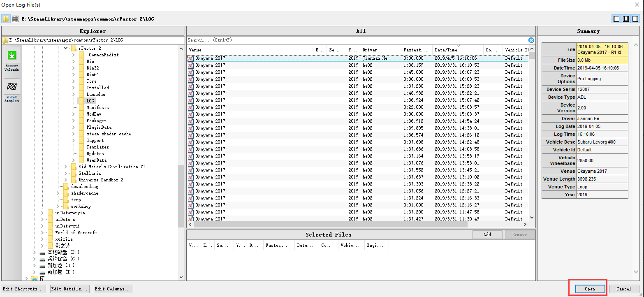Image resolution: width=644 pixels, height=297 pixels.
Task: Sort by the Fastest column header
Action: pyautogui.click(x=417, y=50)
